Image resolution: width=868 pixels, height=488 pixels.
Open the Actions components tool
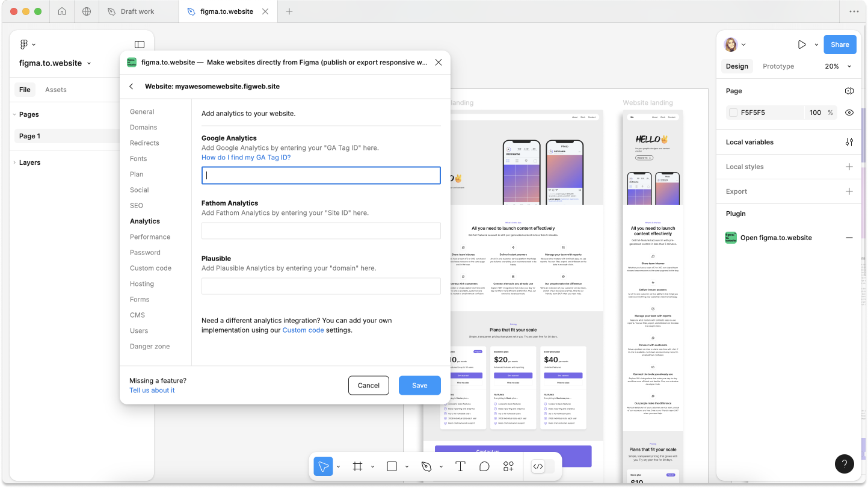pos(508,466)
